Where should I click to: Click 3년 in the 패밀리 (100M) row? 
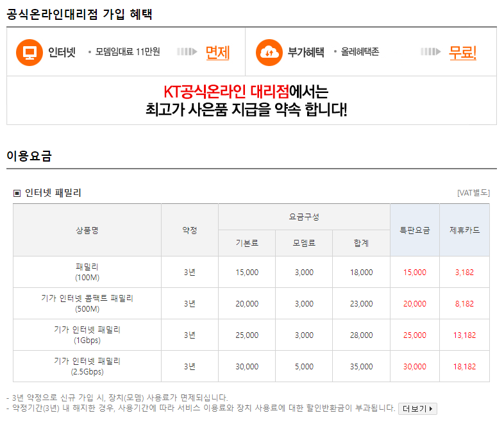point(190,272)
